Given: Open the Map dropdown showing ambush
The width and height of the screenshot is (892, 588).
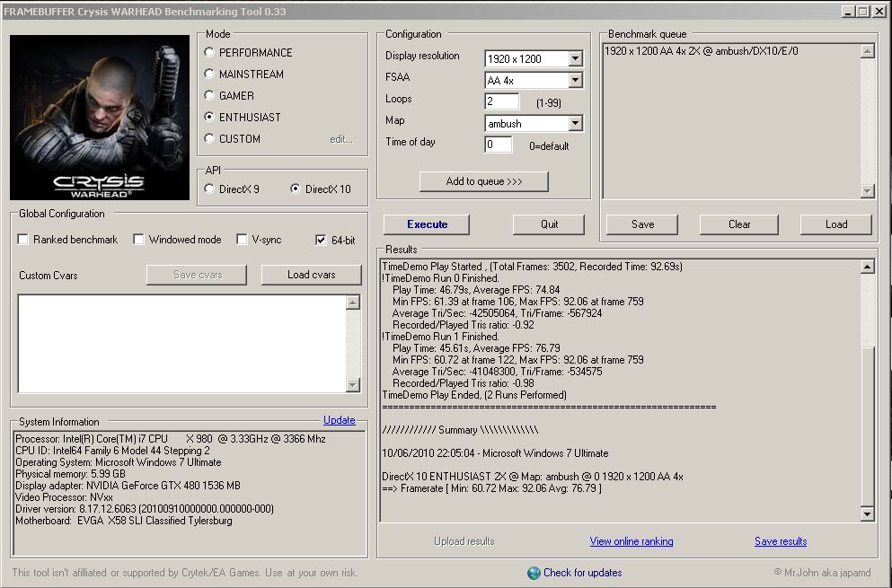Looking at the screenshot, I should coord(575,123).
